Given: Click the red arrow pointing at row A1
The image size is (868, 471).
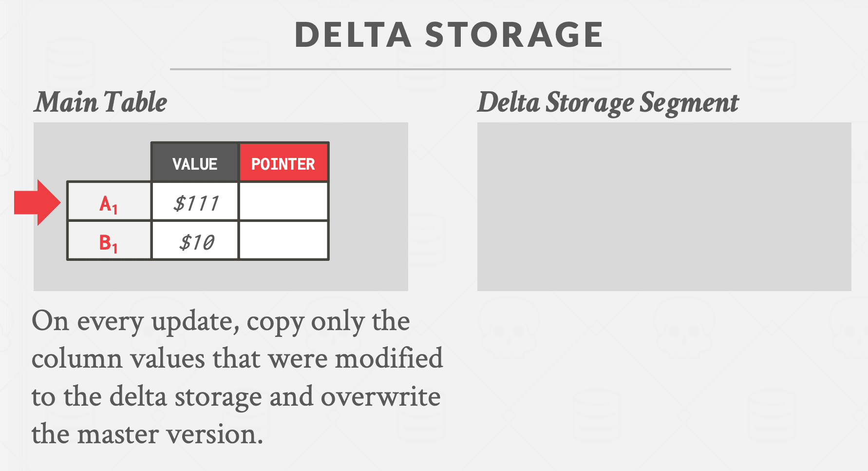Looking at the screenshot, I should click(x=37, y=203).
